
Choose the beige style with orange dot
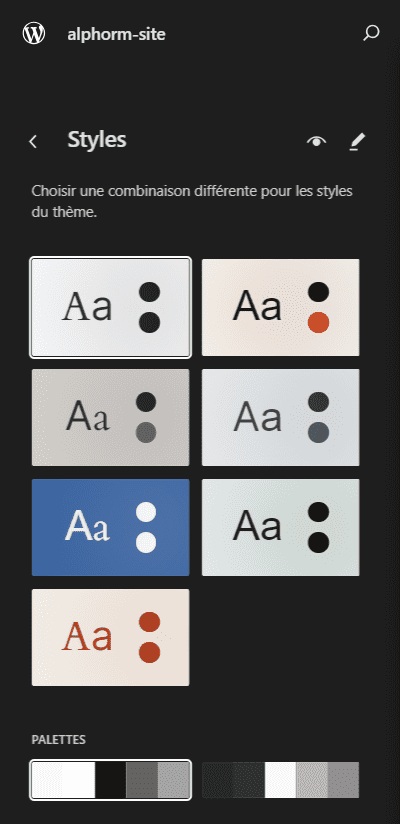281,307
